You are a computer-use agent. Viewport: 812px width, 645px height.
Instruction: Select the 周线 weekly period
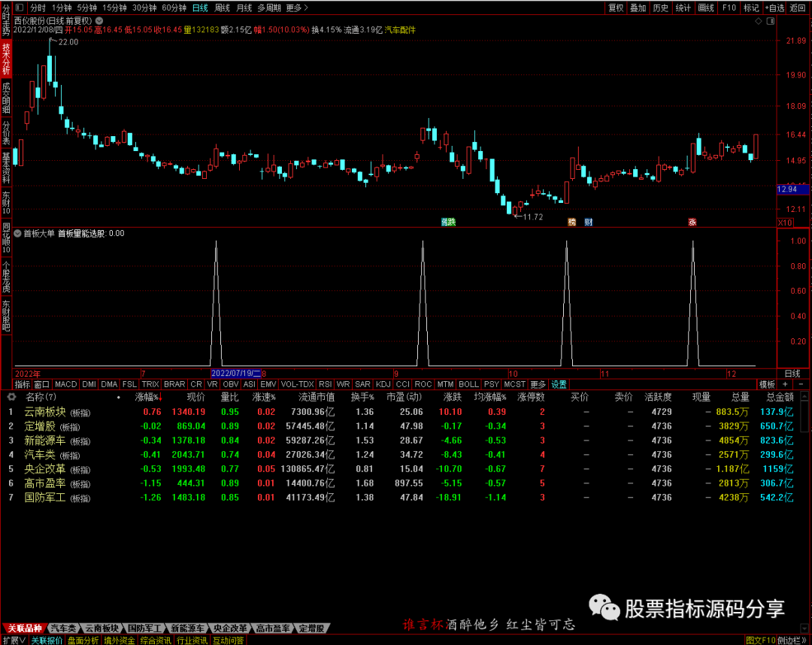pyautogui.click(x=222, y=8)
